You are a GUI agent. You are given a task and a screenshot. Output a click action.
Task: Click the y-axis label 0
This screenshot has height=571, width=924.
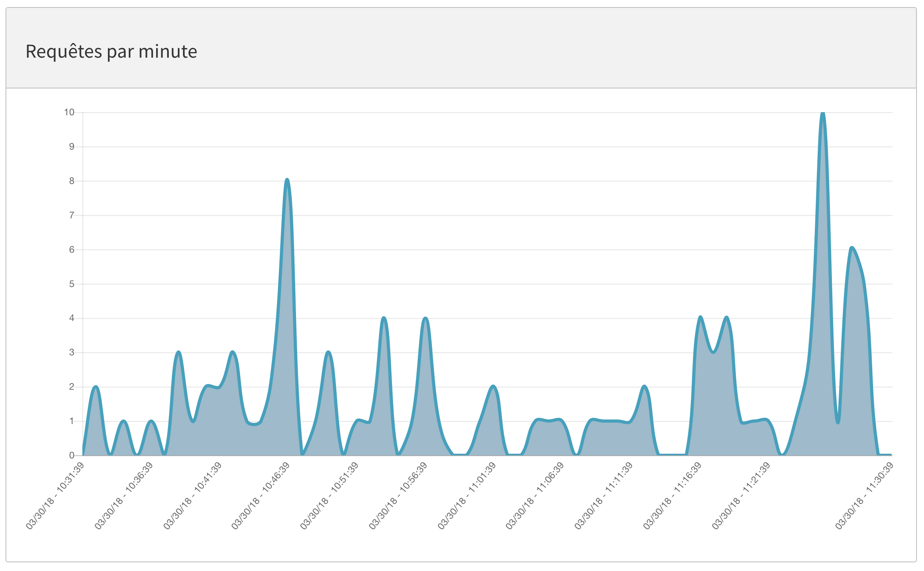pyautogui.click(x=72, y=455)
